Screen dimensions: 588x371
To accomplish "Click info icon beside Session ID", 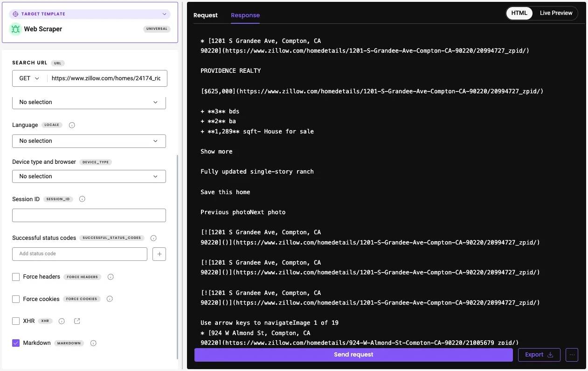I will click(82, 199).
